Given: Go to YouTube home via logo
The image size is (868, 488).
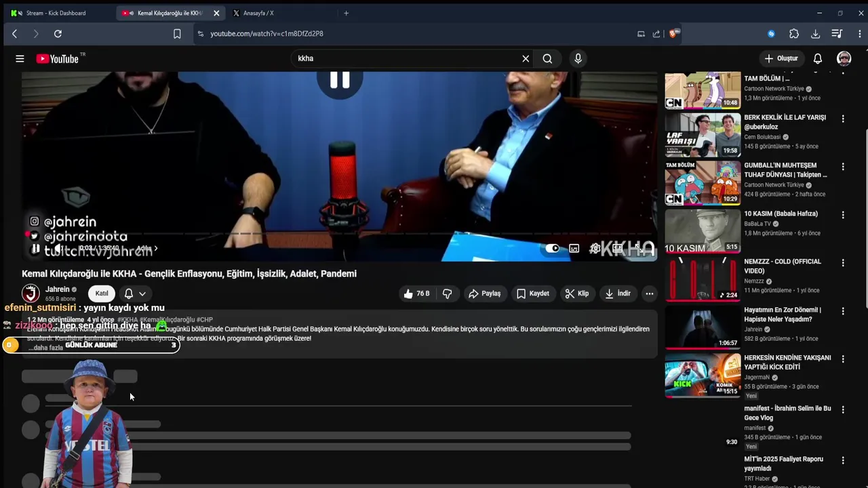Looking at the screenshot, I should pyautogui.click(x=58, y=58).
